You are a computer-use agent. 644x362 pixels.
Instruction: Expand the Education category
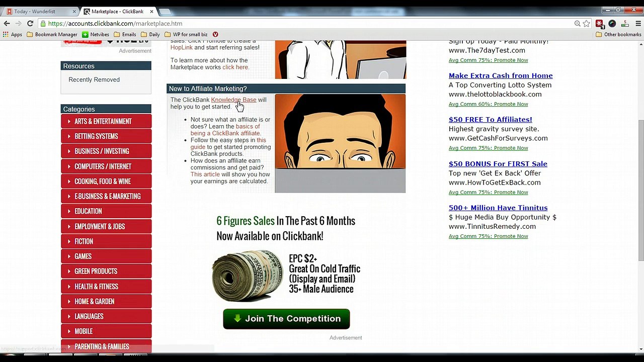pos(106,211)
